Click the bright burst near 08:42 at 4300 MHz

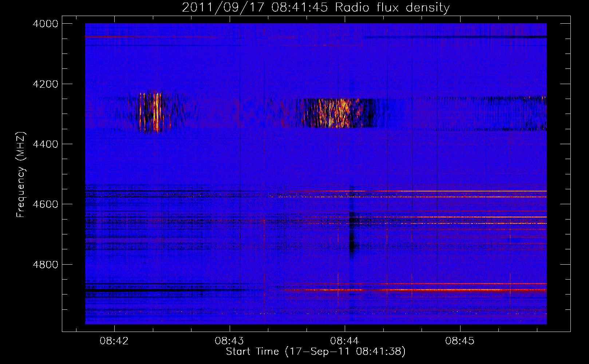tap(150, 112)
